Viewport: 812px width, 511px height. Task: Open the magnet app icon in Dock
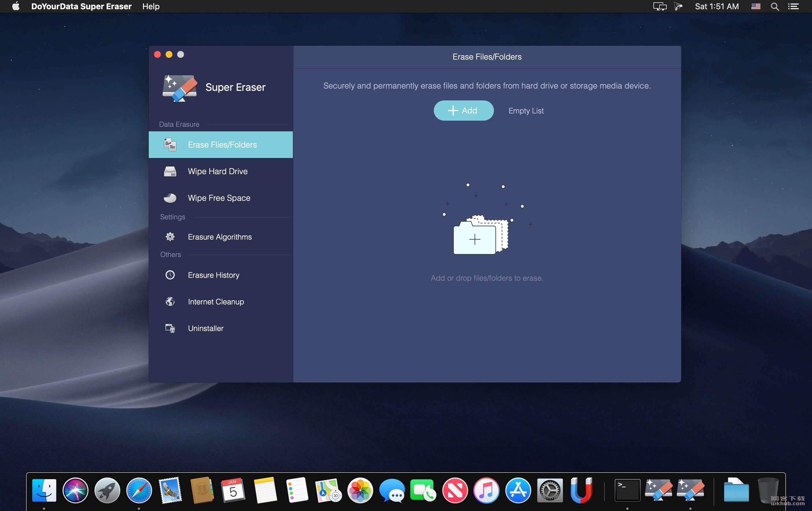581,490
